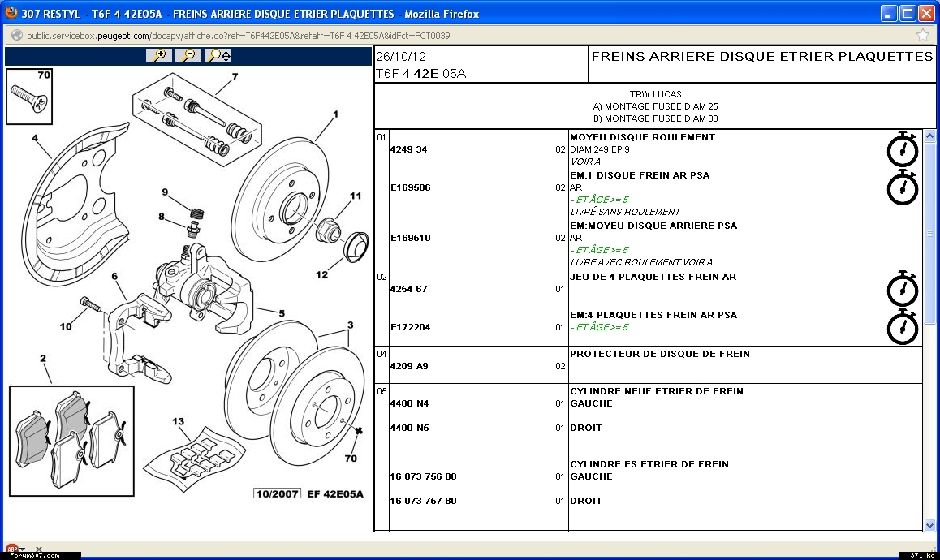Click the screw inset labeled 70 in diagram
Viewport: 940px width, 560px height.
pos(29,96)
